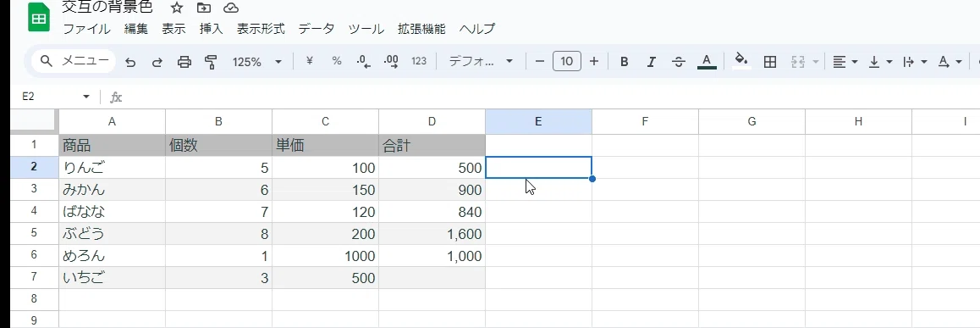
Task: Decrease font size with minus button
Action: coord(540,61)
